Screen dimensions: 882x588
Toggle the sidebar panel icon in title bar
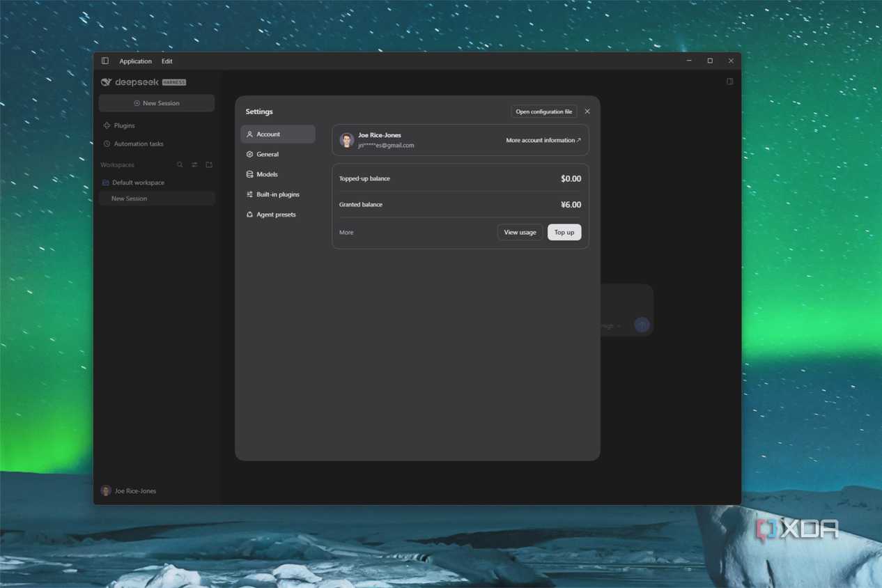[105, 61]
